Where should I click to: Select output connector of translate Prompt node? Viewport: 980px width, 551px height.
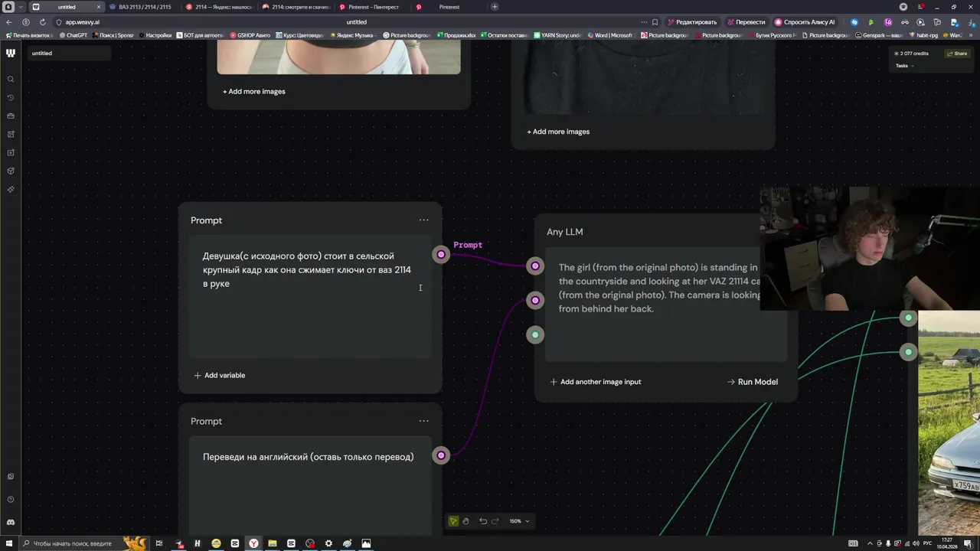point(441,455)
